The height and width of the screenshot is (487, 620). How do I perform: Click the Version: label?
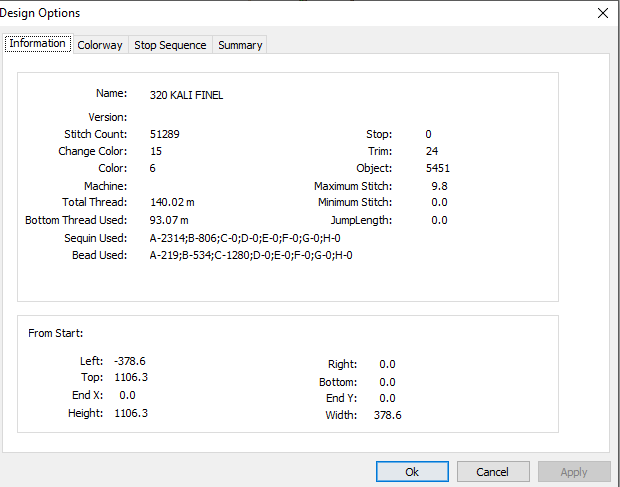(108, 117)
